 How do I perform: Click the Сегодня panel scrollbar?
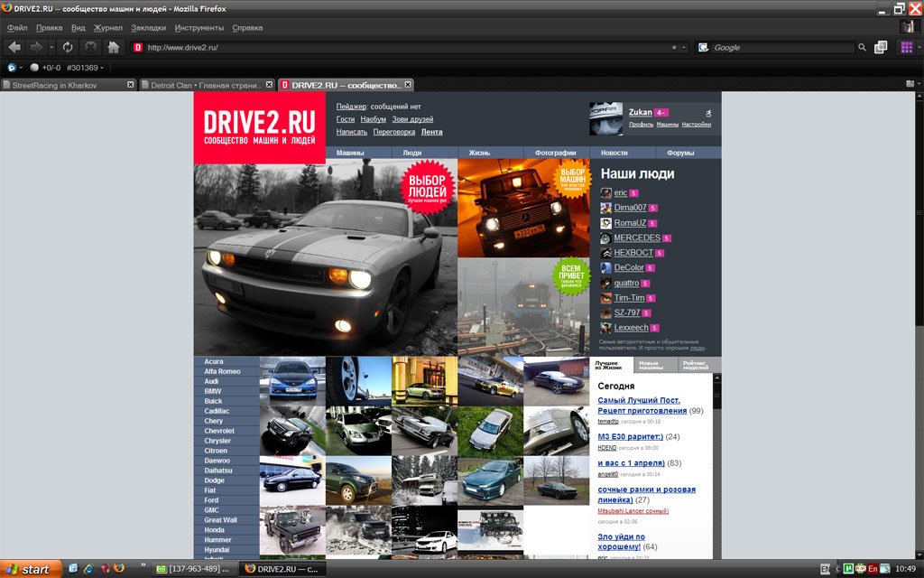[717, 466]
